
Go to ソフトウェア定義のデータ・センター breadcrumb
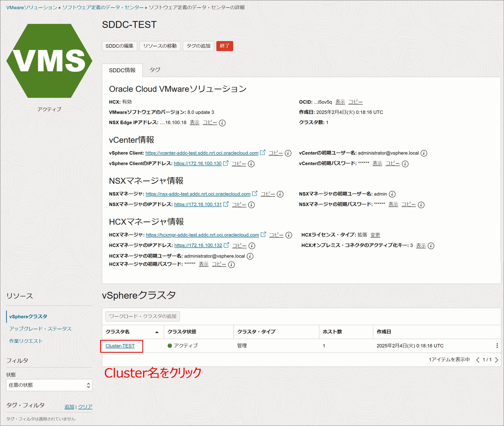click(x=103, y=8)
